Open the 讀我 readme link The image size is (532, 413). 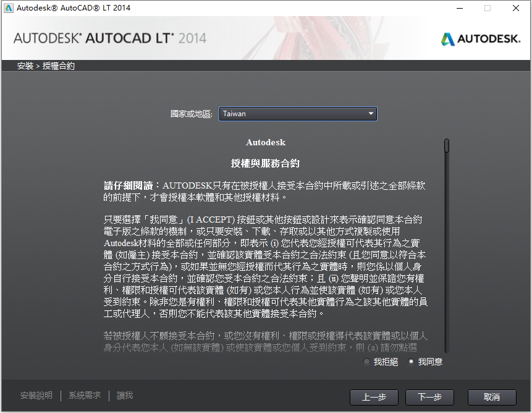coord(125,395)
